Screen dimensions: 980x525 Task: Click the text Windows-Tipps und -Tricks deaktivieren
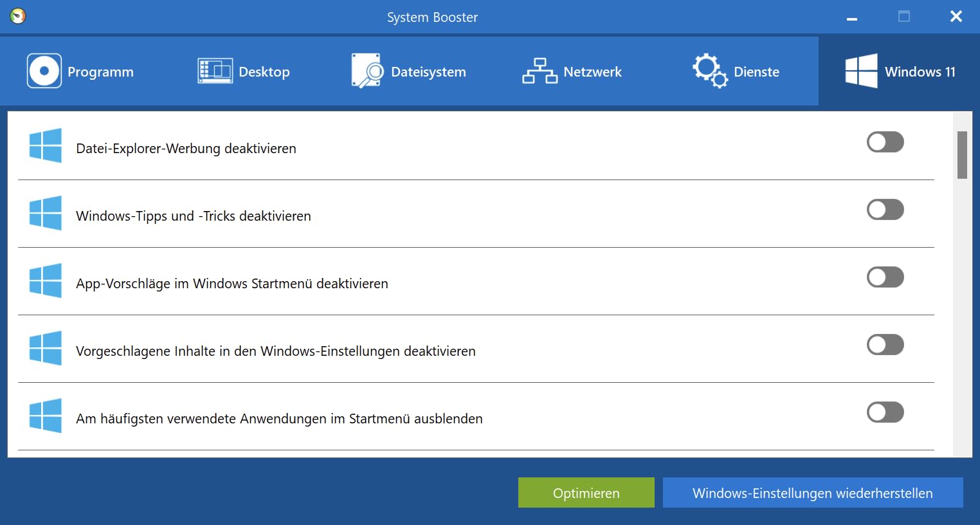[x=194, y=216]
